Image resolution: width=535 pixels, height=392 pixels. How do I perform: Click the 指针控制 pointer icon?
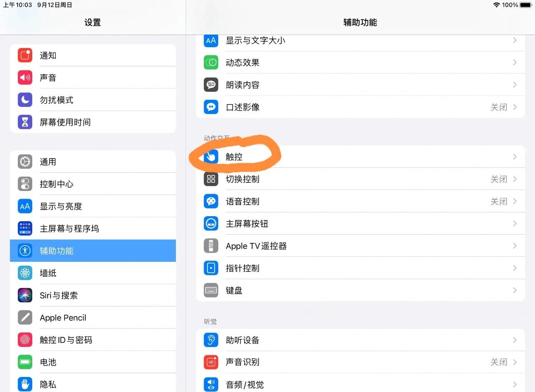pyautogui.click(x=211, y=268)
